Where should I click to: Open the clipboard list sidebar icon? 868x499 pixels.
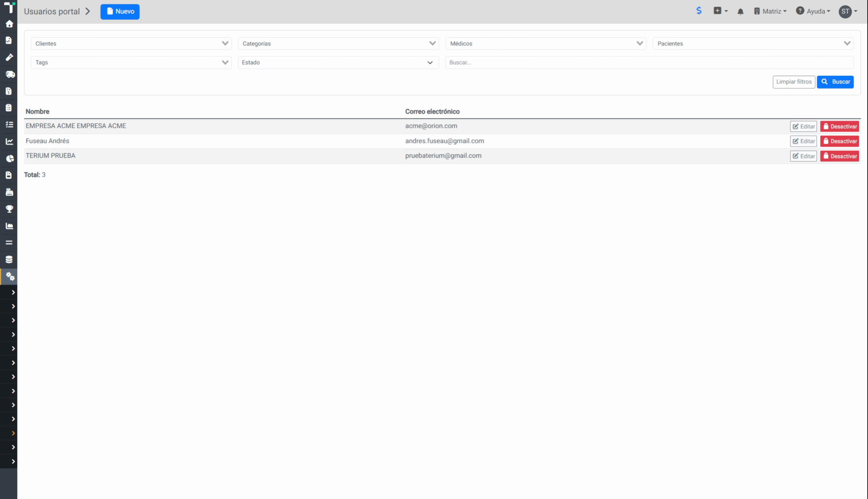(9, 108)
